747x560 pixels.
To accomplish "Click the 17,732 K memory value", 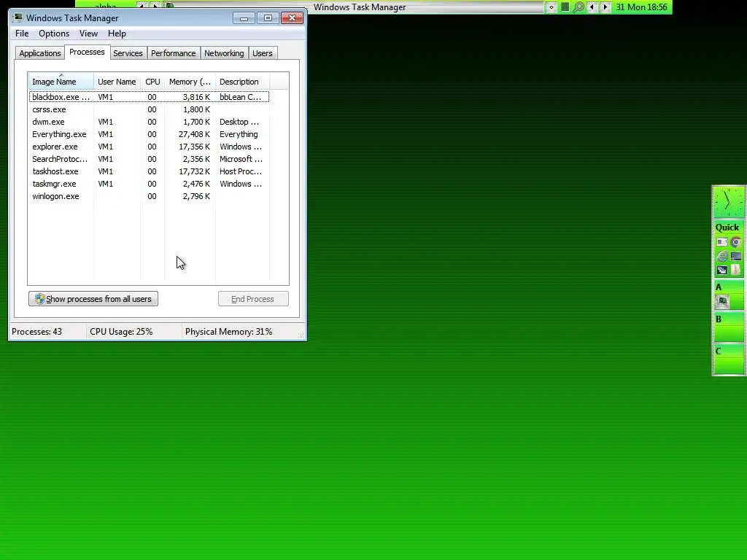I will tap(194, 171).
